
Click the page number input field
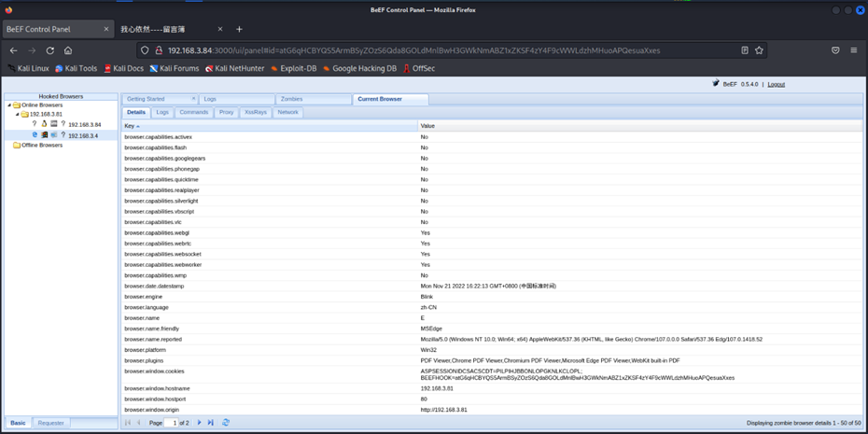tap(171, 423)
